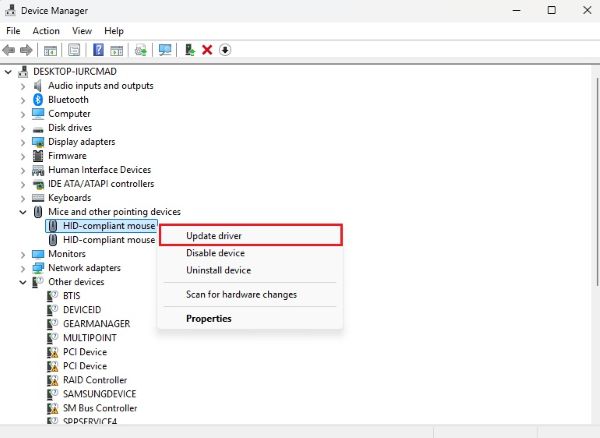Expand the Firmware chevron
The image size is (600, 438).
(23, 156)
